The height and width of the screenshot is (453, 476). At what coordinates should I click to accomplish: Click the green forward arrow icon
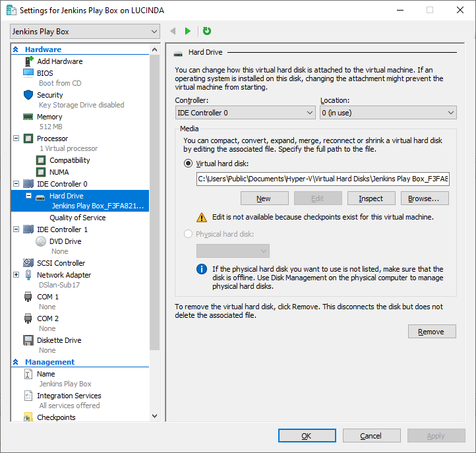pyautogui.click(x=188, y=31)
